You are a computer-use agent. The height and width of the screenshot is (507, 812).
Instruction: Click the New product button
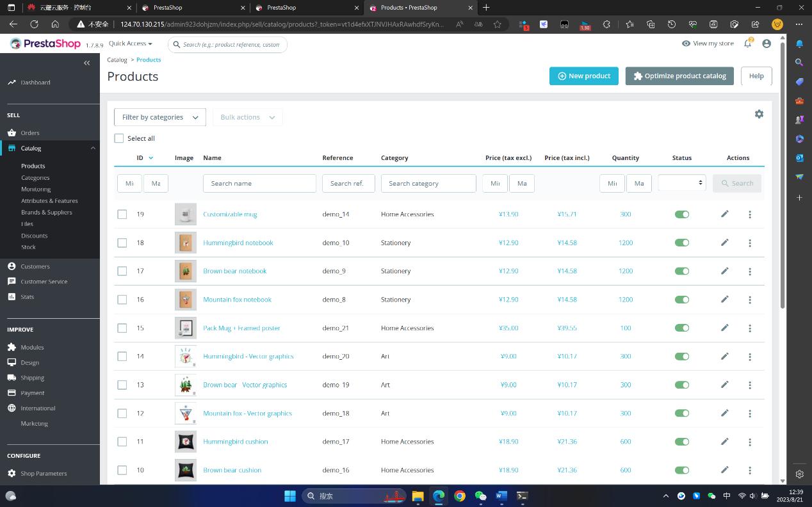point(583,76)
